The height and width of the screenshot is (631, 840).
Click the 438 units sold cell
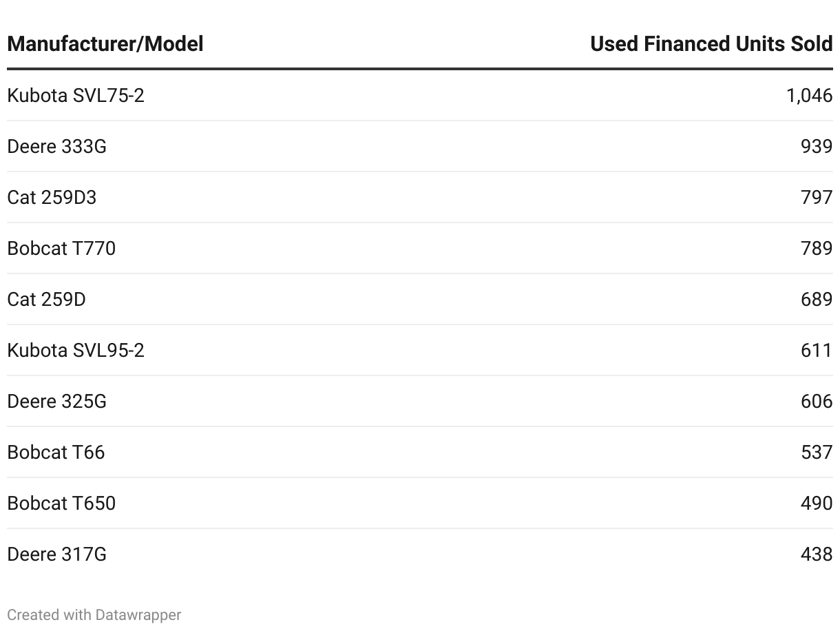(x=817, y=555)
